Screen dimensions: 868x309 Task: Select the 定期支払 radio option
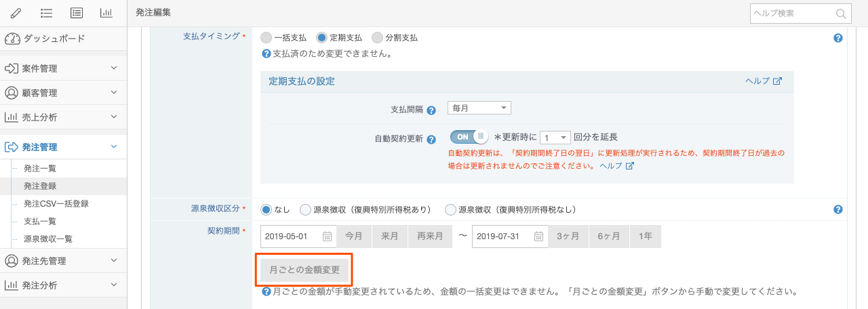(321, 37)
